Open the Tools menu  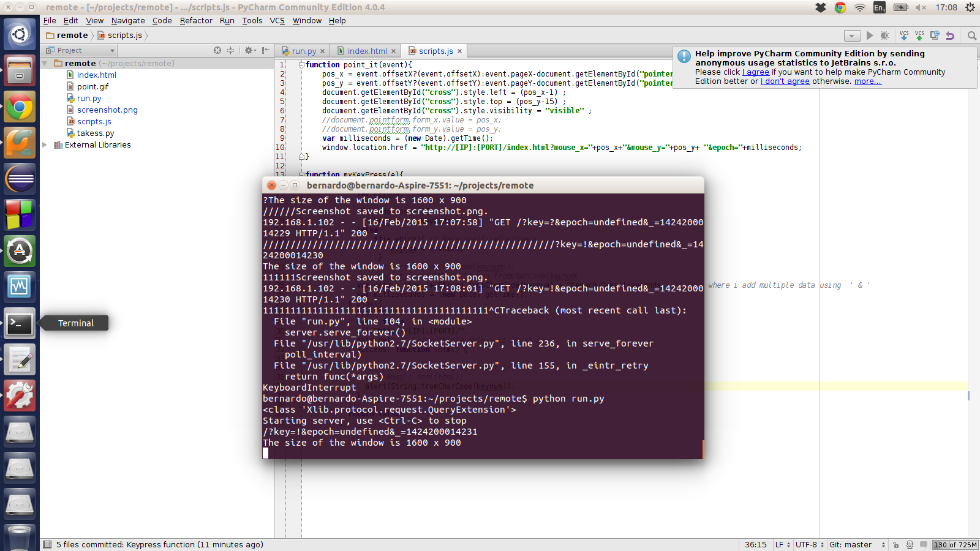(x=252, y=20)
